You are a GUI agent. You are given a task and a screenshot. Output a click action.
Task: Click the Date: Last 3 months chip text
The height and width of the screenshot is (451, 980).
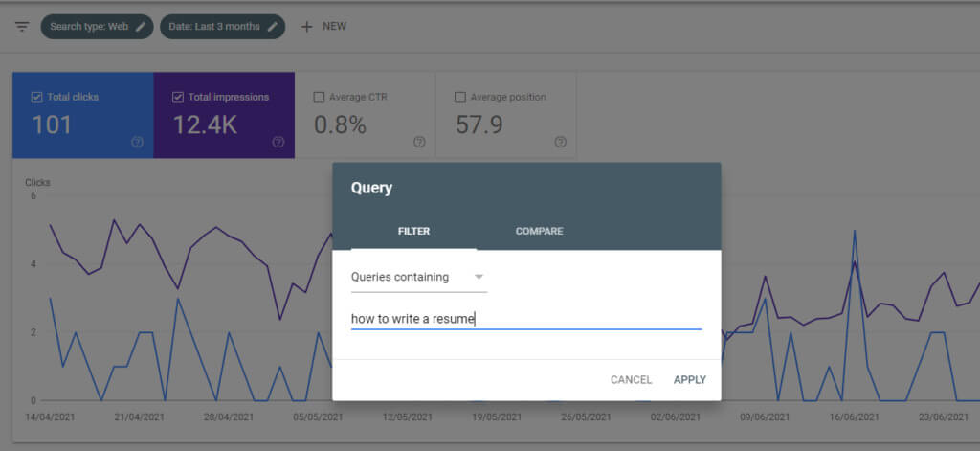point(214,27)
